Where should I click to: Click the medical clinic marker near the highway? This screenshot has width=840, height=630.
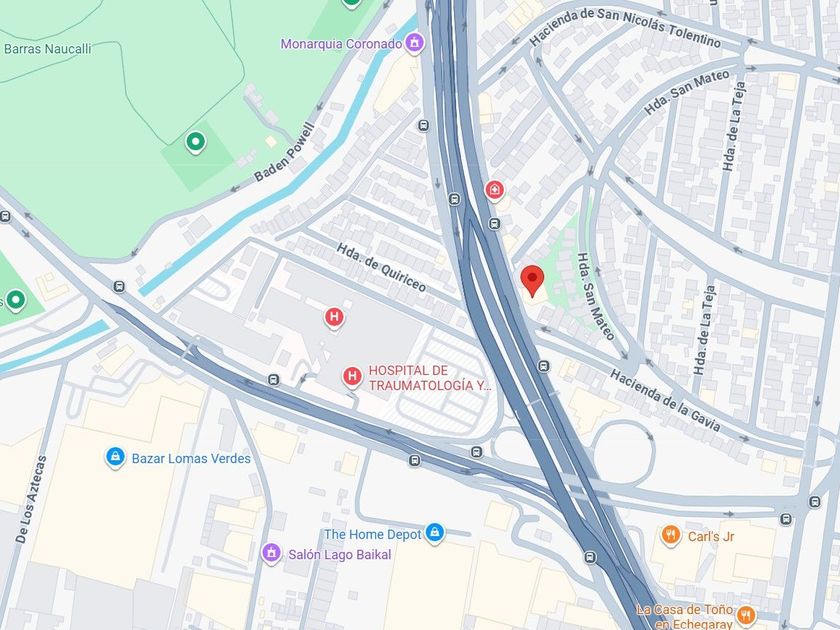coord(494,190)
